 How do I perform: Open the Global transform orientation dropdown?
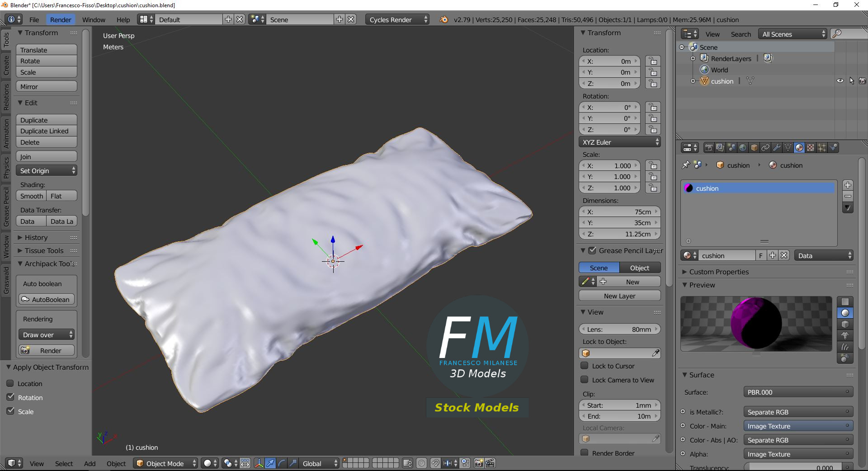pos(319,463)
